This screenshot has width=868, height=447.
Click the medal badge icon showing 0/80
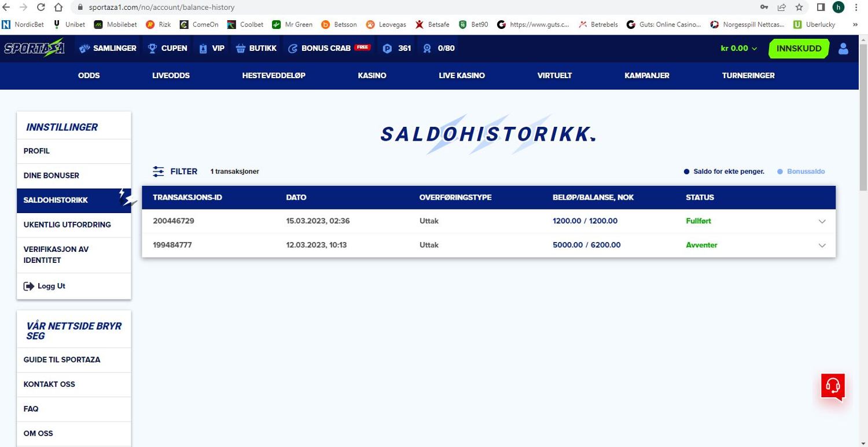pos(427,49)
